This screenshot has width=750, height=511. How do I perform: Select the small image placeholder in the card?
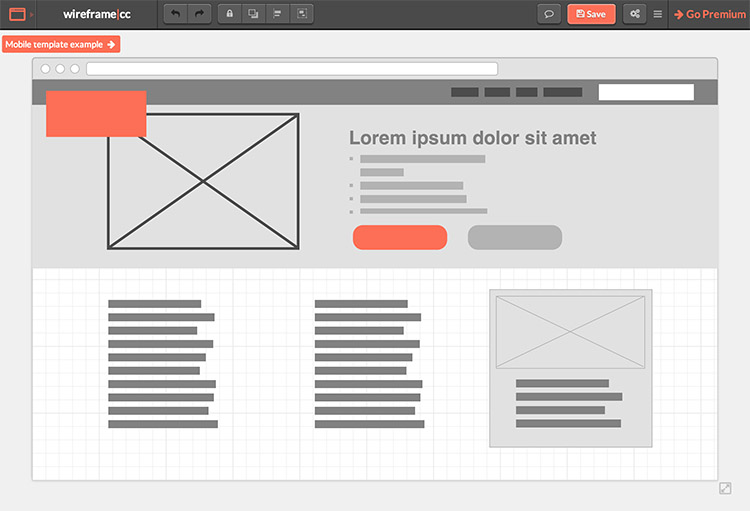coord(570,332)
